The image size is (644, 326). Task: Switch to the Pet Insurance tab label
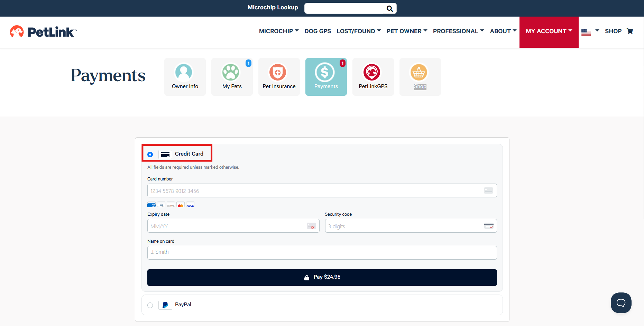click(279, 86)
